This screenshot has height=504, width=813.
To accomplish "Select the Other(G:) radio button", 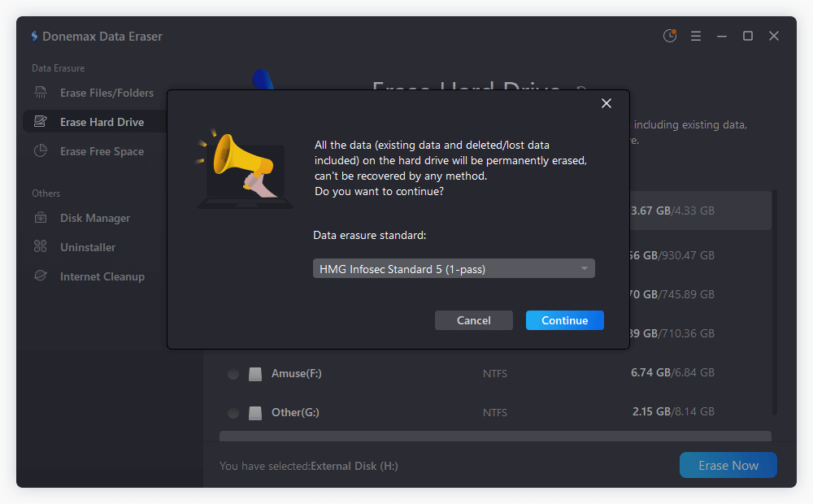I will 233,413.
